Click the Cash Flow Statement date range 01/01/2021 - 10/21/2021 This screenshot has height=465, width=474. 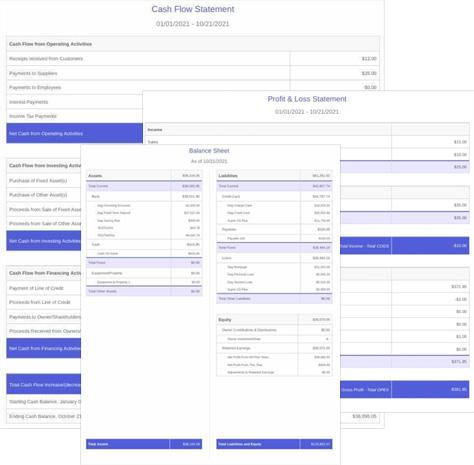(192, 24)
